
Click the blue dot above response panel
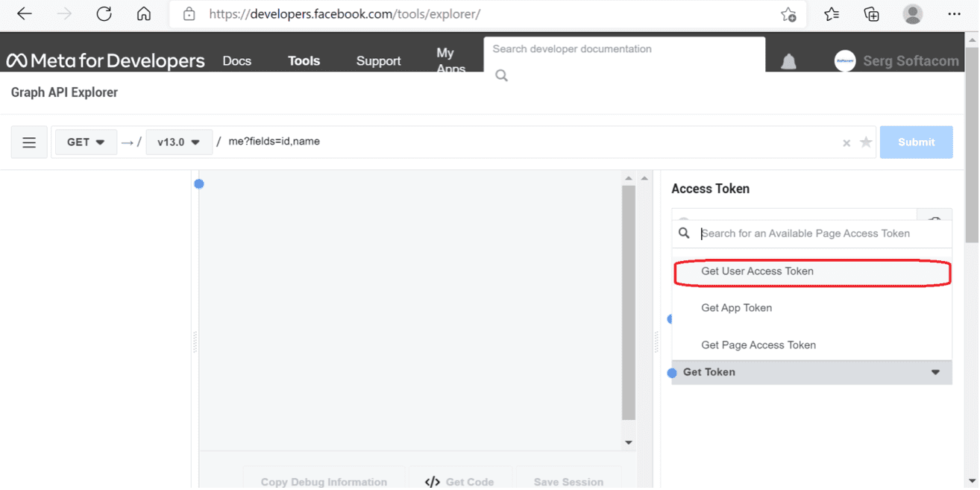199,184
